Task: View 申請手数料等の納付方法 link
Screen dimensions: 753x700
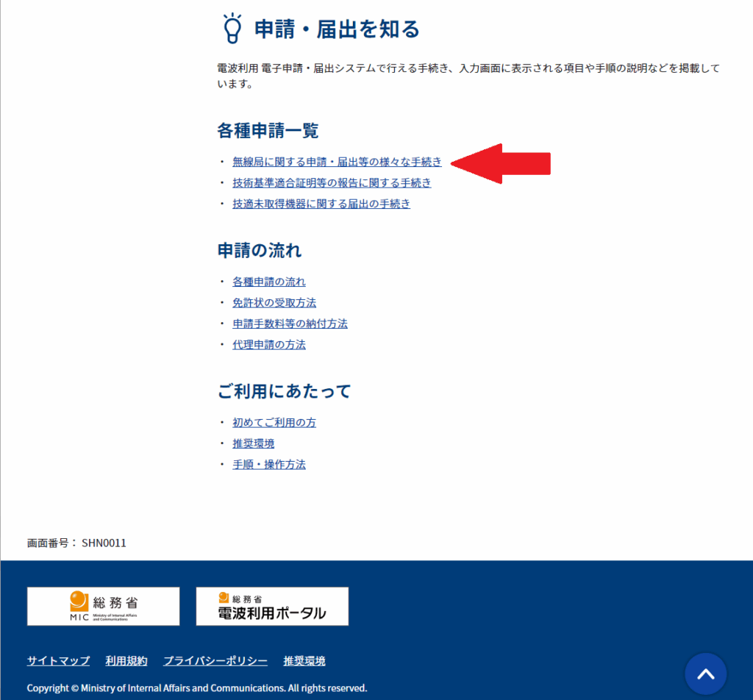Action: pos(290,324)
